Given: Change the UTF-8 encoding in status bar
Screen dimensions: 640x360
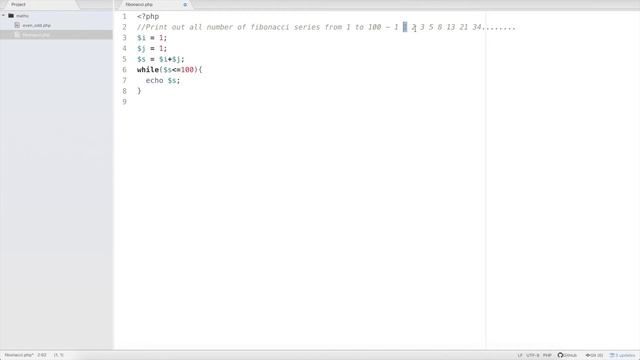Looking at the screenshot, I should [532, 355].
